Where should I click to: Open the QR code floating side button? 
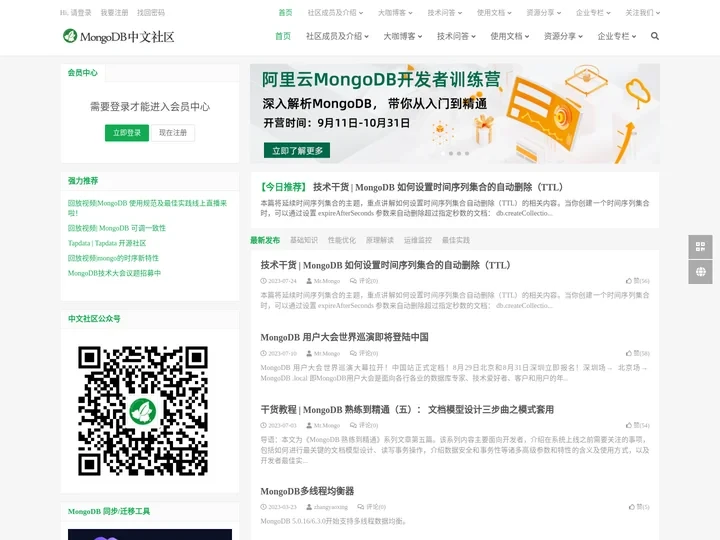(700, 247)
